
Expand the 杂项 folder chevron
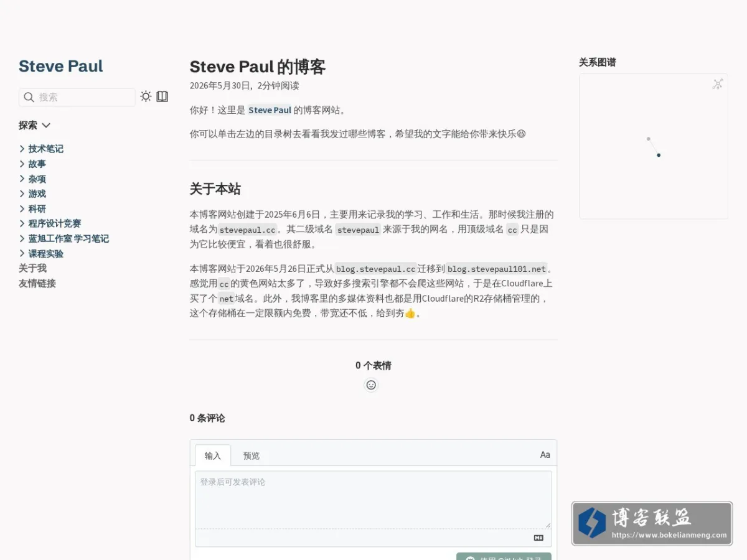[22, 179]
